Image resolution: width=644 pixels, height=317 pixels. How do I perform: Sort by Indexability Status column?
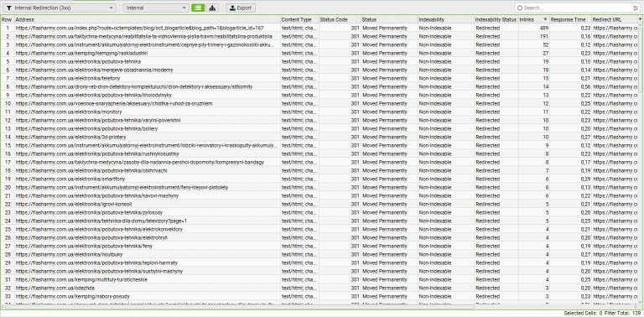pos(496,20)
